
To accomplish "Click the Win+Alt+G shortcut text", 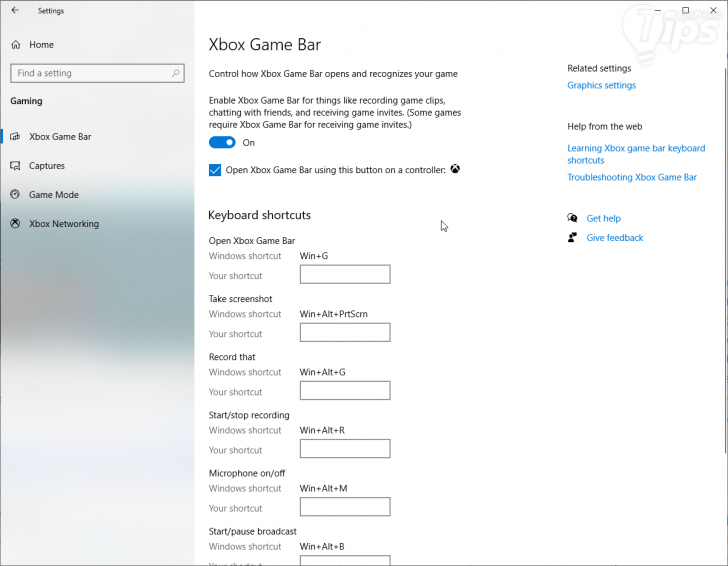I will click(322, 372).
